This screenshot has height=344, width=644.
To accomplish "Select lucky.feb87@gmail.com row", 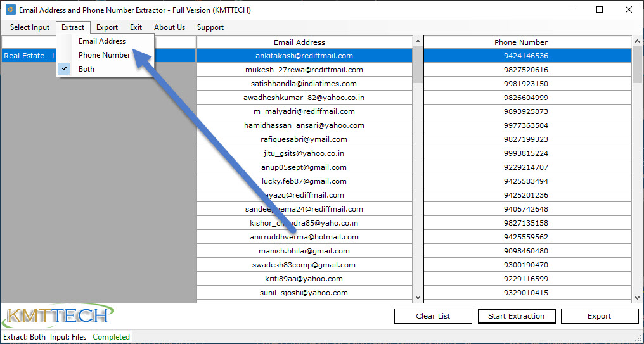I will coord(304,181).
